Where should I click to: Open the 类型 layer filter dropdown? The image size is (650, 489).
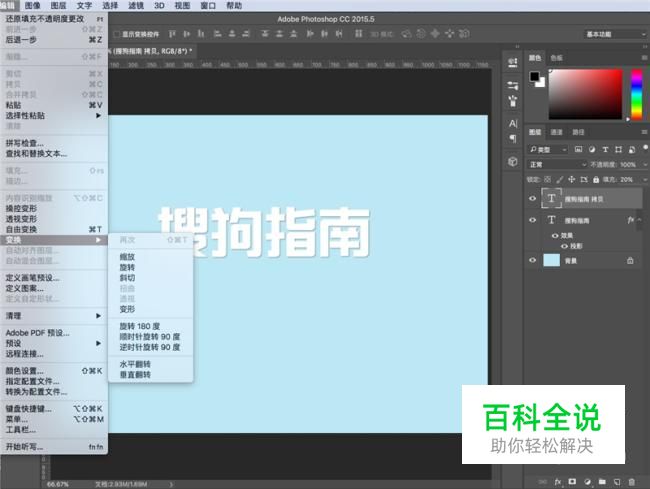[x=548, y=150]
